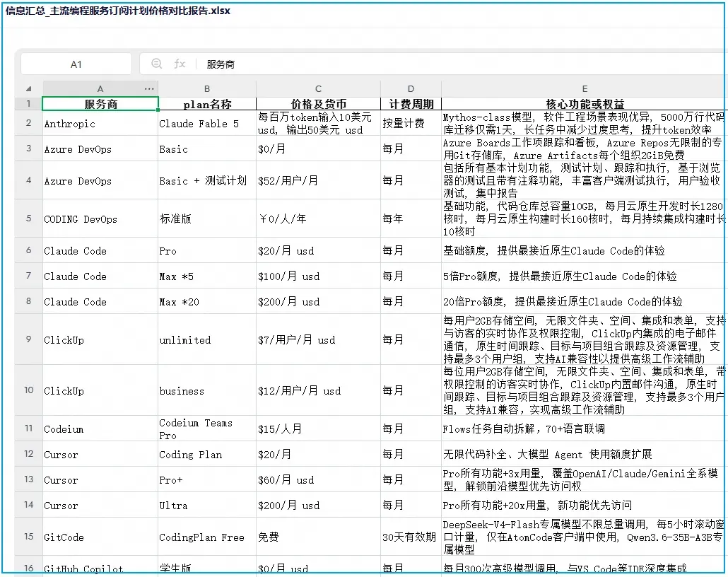Click the Coding Plan cell for Cursor
The height and width of the screenshot is (577, 728).
click(x=207, y=455)
